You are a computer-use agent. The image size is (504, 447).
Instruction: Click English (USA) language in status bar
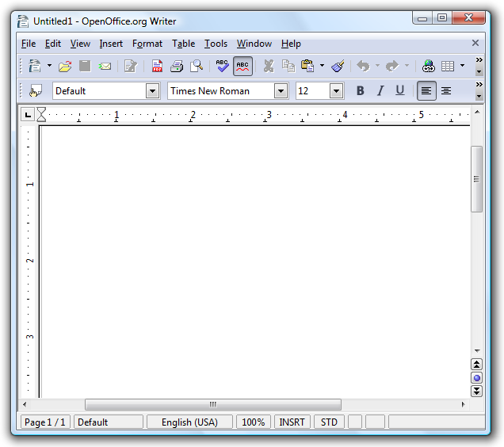click(189, 422)
